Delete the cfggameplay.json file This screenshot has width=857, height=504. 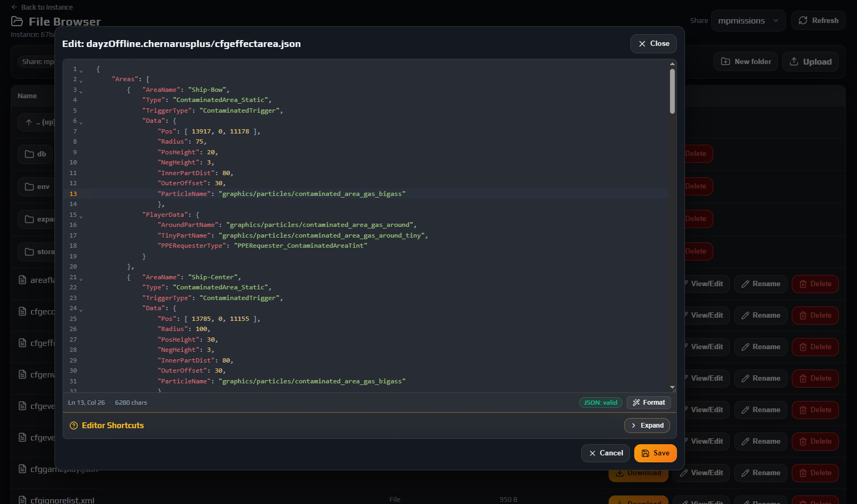pyautogui.click(x=815, y=473)
